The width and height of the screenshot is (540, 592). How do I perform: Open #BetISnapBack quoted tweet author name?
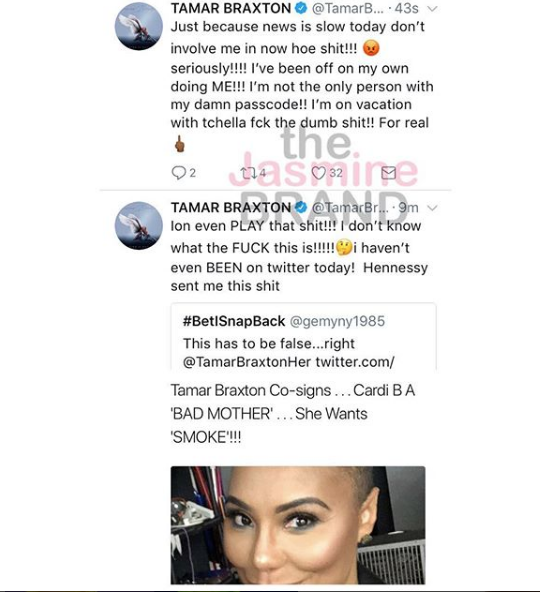[234, 321]
